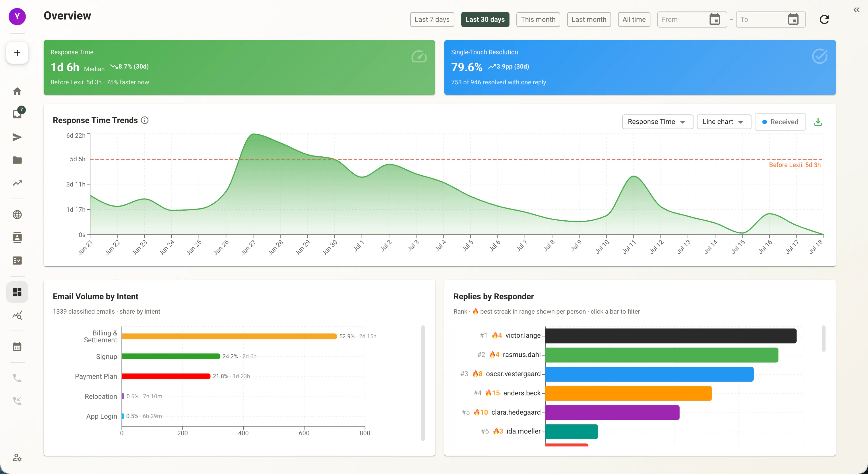Click the plus compose button in sidebar

(x=17, y=53)
